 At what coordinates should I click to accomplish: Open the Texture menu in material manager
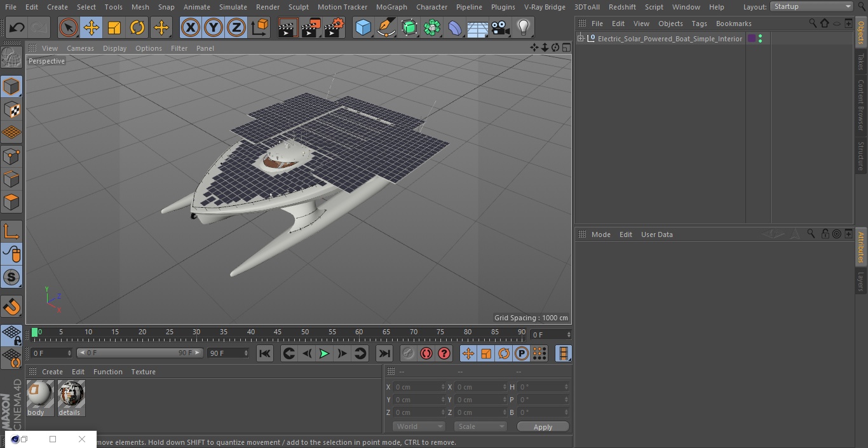click(x=143, y=372)
